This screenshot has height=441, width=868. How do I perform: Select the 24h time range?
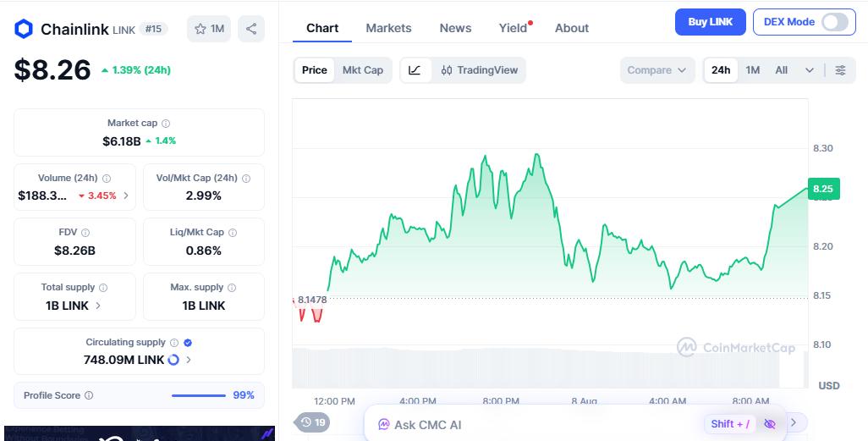[x=721, y=70]
